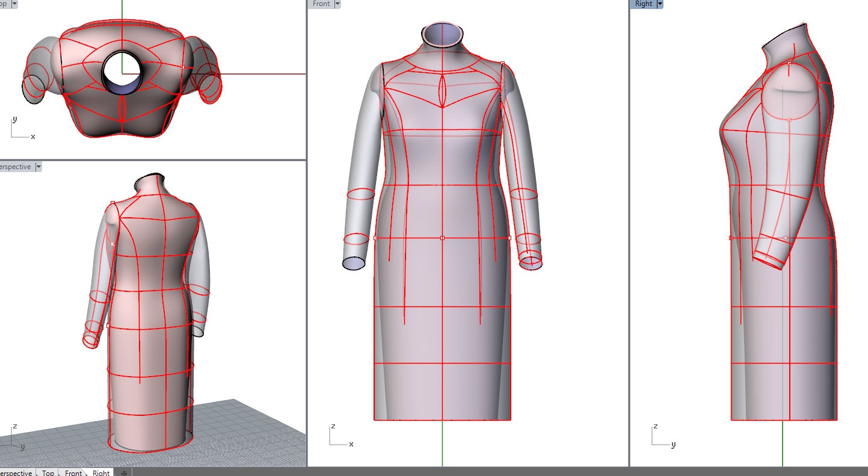Switch to the Perspective tab at bottom
This screenshot has width=868, height=476.
point(16,472)
